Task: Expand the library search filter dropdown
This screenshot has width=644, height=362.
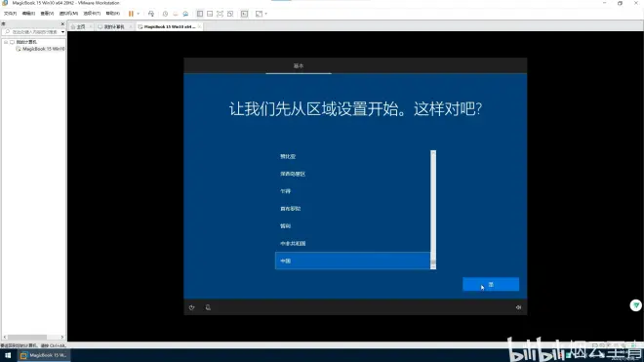Action: coord(62,31)
